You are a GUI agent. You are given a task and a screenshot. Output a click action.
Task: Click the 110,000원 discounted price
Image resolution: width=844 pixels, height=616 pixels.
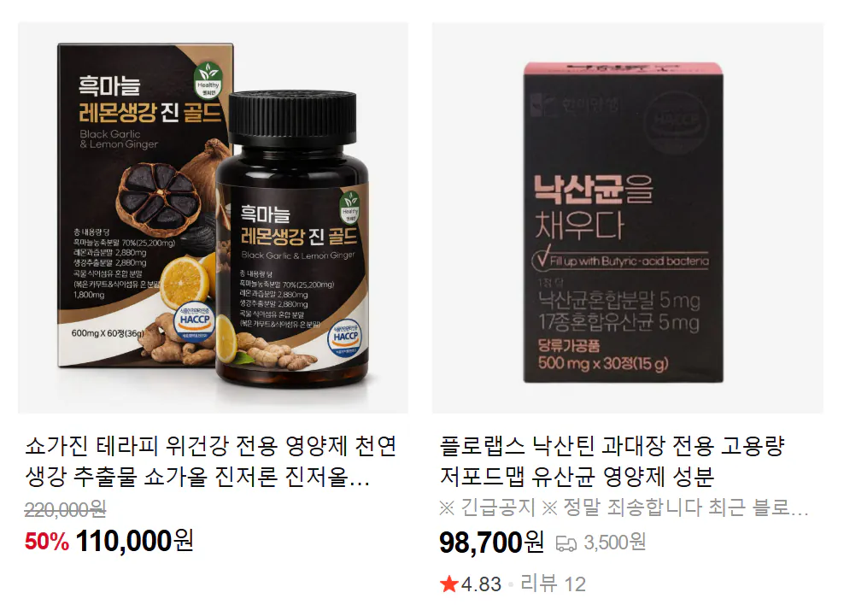coord(135,541)
